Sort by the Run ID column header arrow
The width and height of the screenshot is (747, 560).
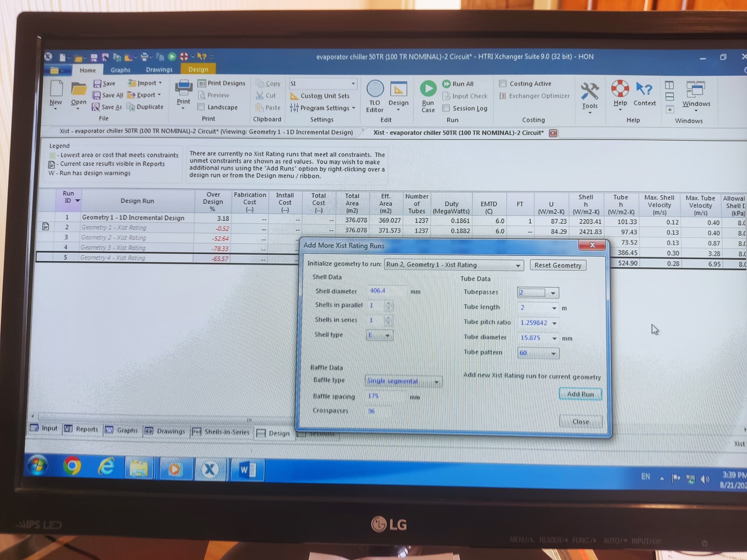click(x=77, y=201)
